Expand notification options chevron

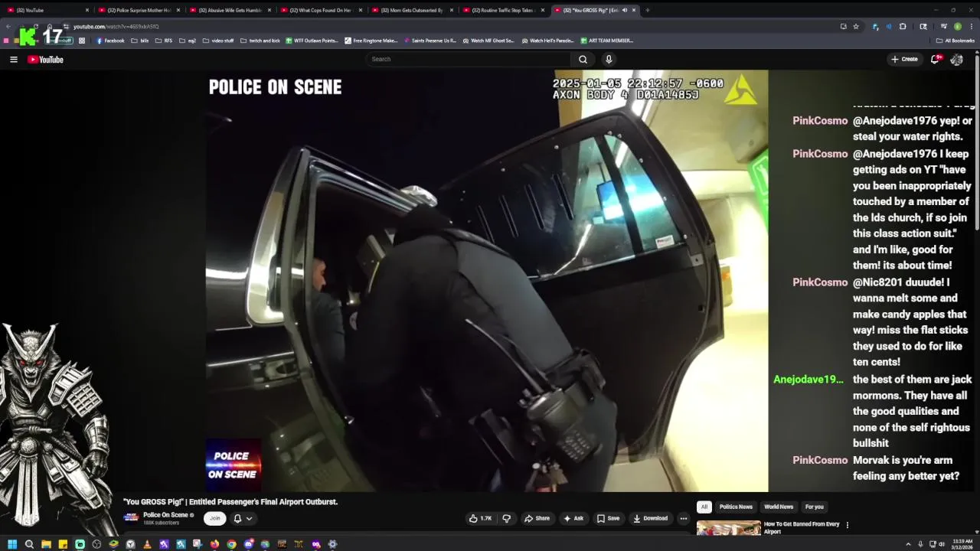(249, 518)
